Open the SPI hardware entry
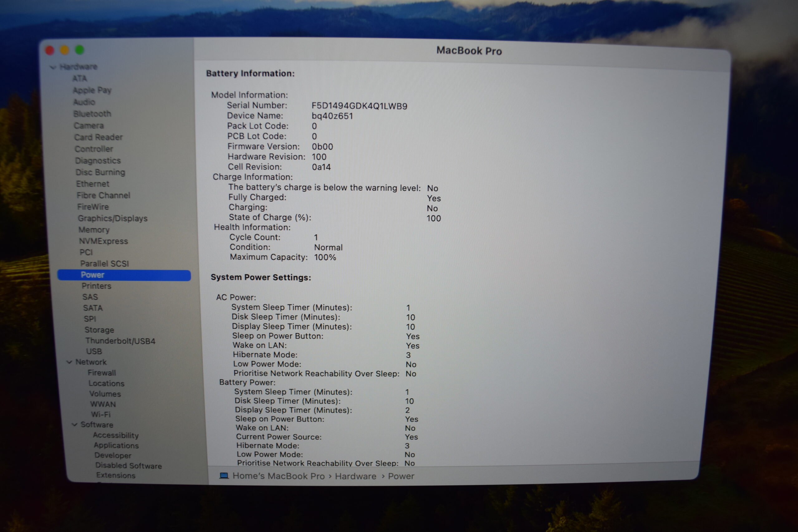The height and width of the screenshot is (532, 798). pos(90,319)
